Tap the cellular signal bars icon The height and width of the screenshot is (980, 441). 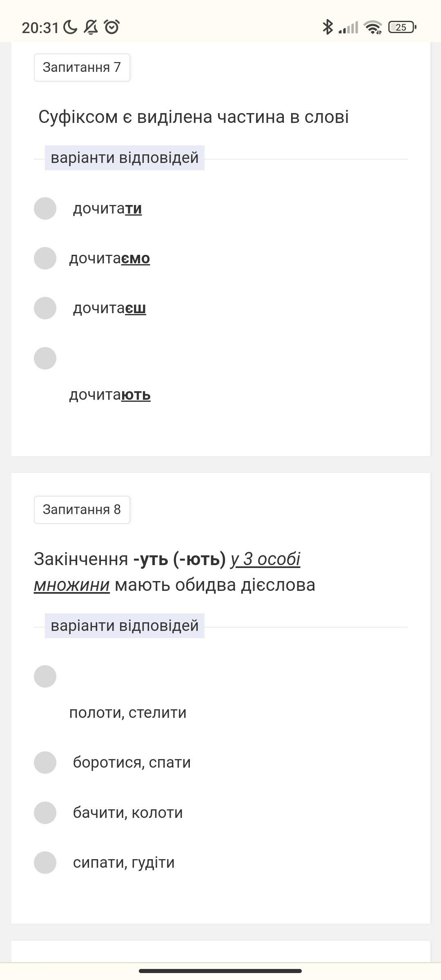pos(348,27)
